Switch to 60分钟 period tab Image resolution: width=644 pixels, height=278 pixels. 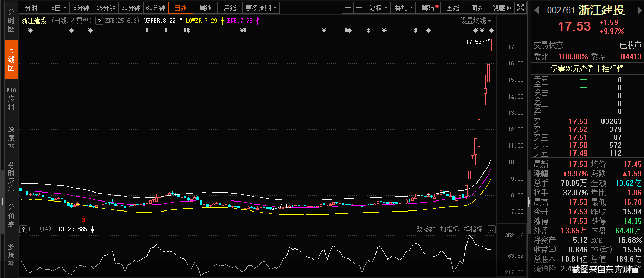point(156,8)
